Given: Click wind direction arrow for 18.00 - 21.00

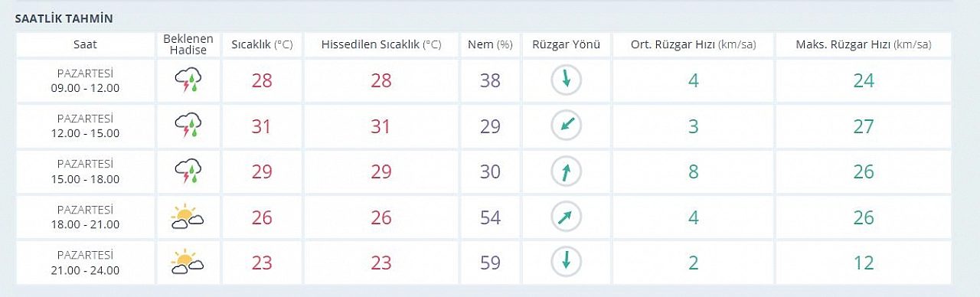Looking at the screenshot, I should click(567, 217).
